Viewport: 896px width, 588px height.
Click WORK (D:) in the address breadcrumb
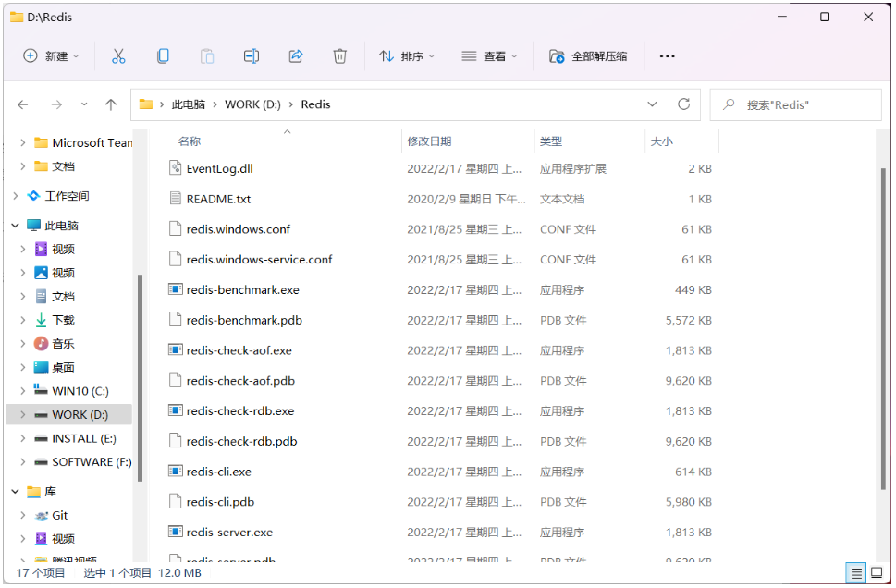[252, 104]
